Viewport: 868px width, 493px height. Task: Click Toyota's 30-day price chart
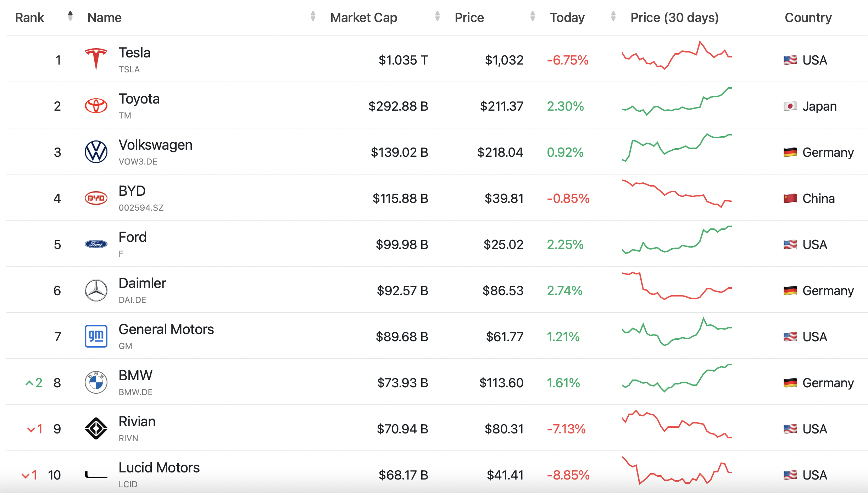677,101
